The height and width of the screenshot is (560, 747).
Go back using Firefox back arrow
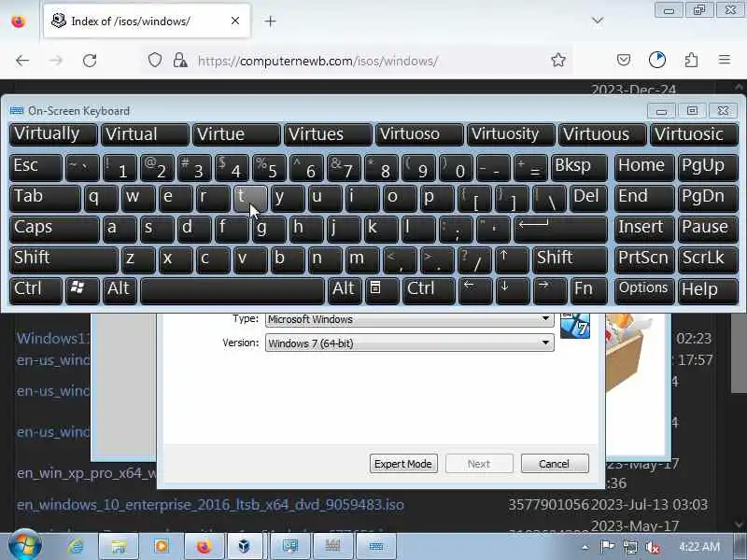click(22, 61)
